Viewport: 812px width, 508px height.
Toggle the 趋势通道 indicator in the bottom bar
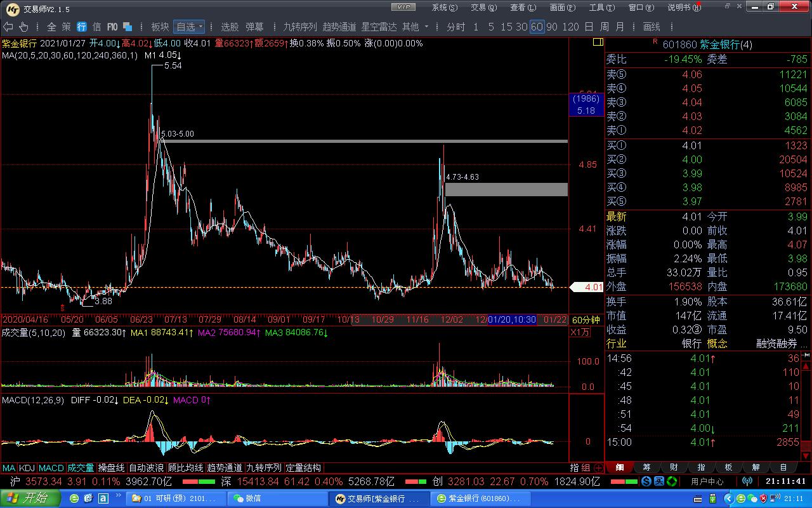(225, 468)
